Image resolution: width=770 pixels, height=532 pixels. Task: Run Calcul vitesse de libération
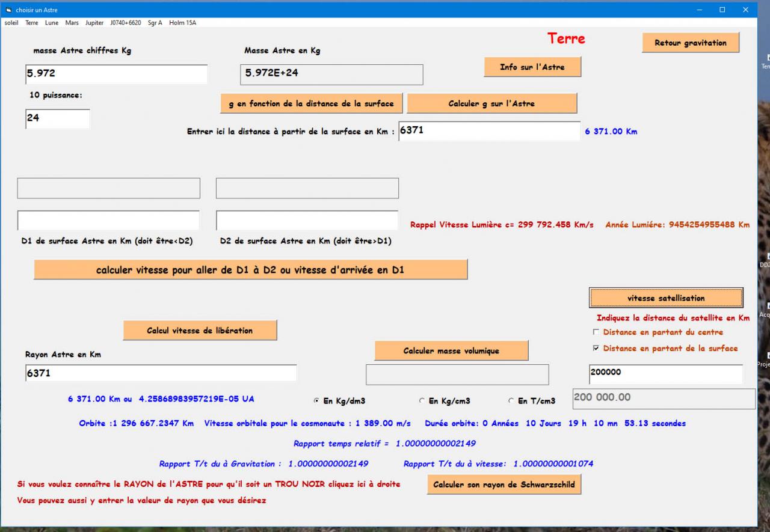[x=200, y=330]
